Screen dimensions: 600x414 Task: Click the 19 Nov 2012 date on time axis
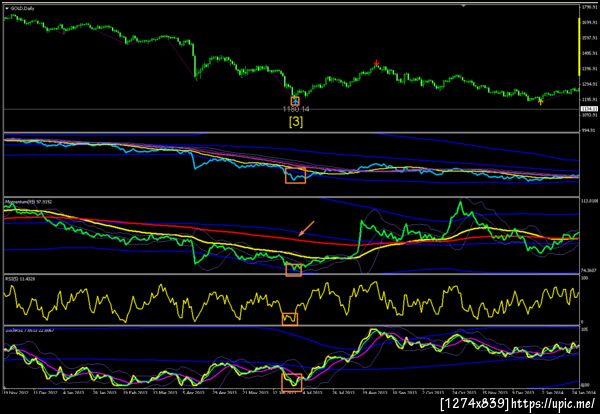[x=15, y=392]
